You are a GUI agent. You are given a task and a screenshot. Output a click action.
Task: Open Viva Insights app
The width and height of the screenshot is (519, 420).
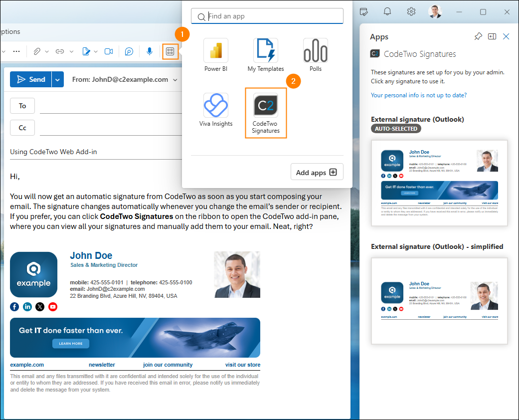216,110
